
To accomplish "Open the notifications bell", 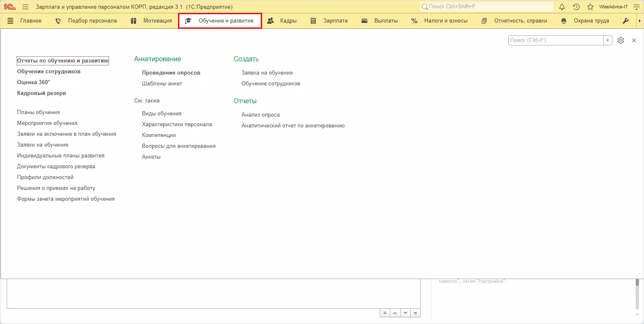I will pos(562,7).
